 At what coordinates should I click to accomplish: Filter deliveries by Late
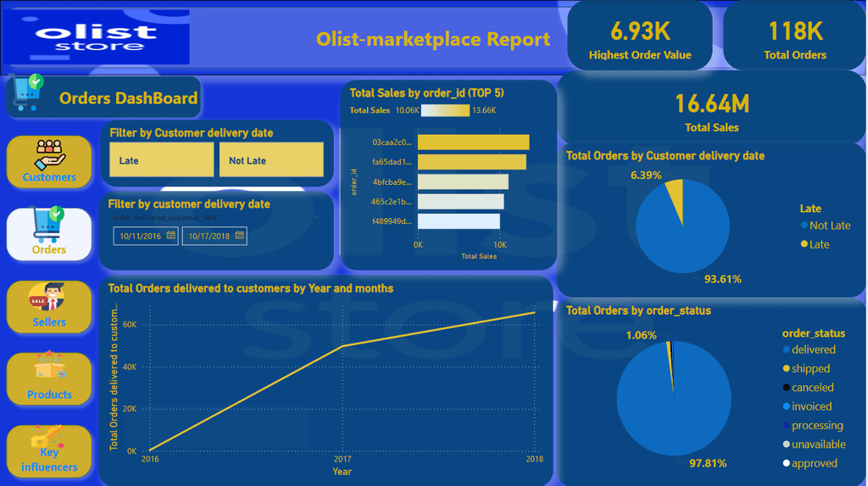click(162, 160)
